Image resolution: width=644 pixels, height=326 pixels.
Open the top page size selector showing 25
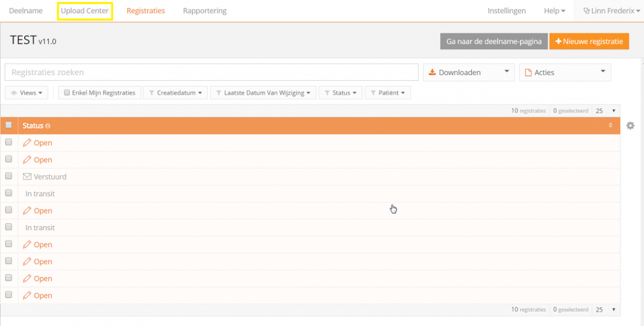(x=606, y=110)
